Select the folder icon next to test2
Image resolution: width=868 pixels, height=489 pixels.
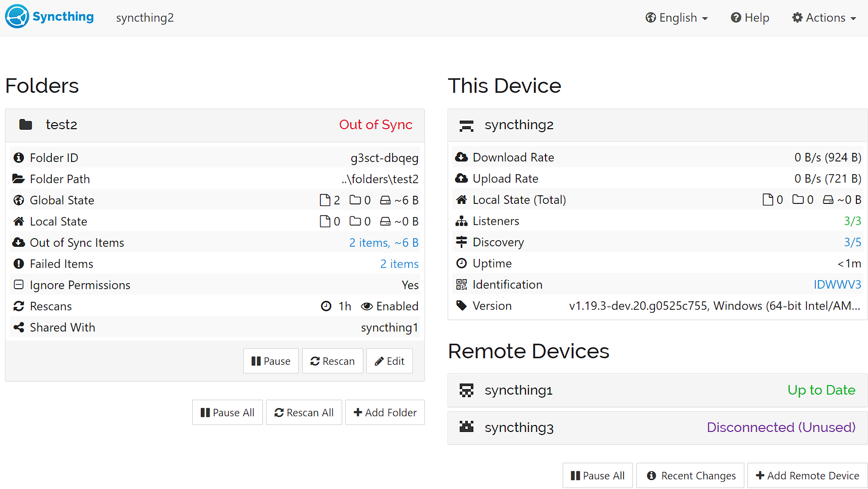[25, 124]
